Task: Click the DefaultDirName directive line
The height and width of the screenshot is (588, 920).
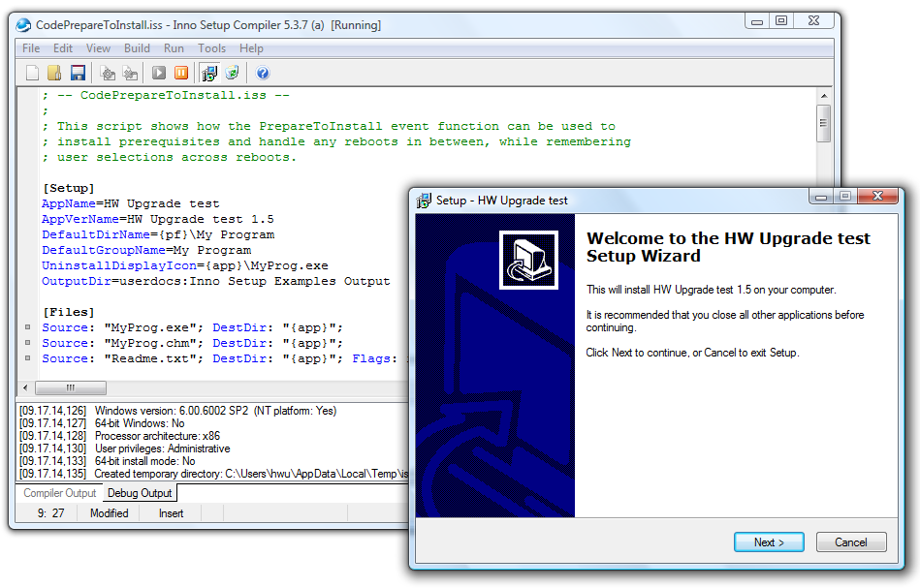Action: pos(158,234)
